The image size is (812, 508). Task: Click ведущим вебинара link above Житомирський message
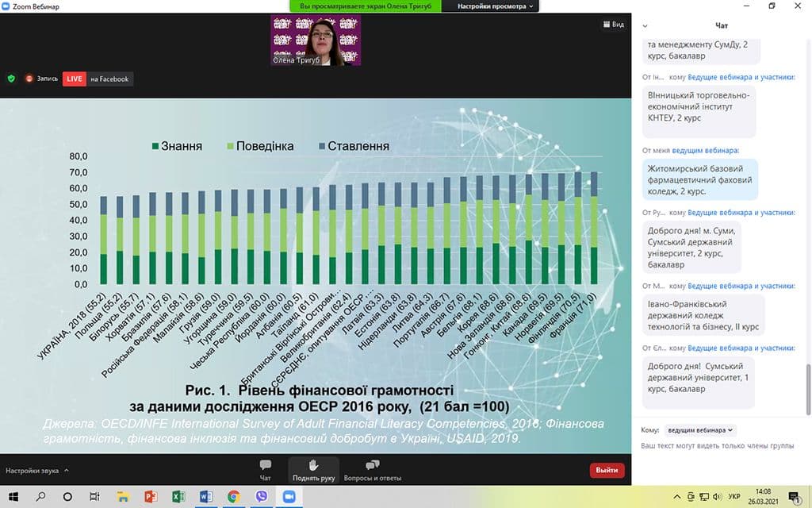coord(705,150)
